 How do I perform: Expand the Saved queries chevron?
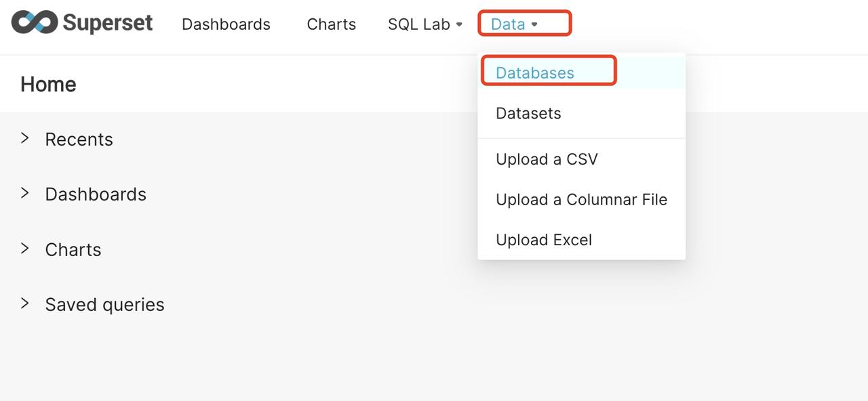25,303
